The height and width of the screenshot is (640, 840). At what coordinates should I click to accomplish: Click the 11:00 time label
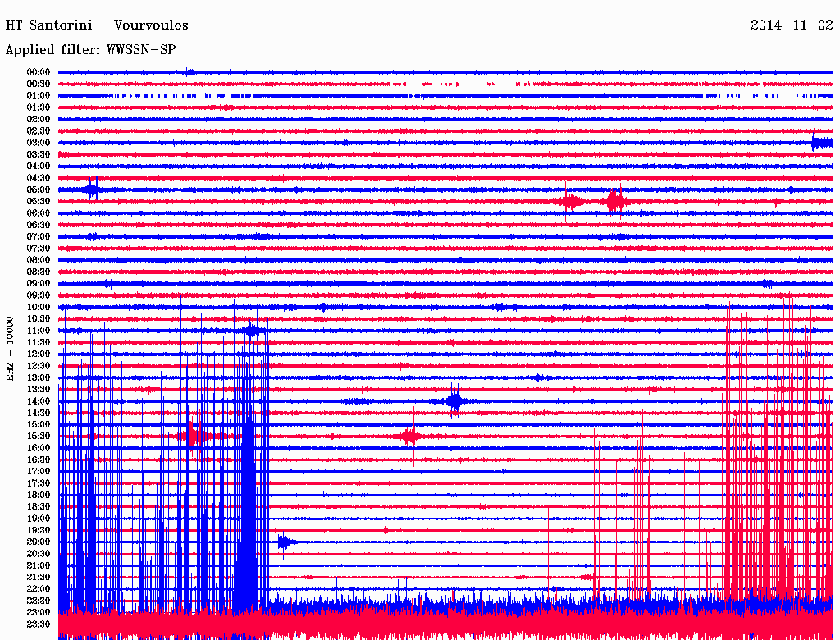pos(39,331)
